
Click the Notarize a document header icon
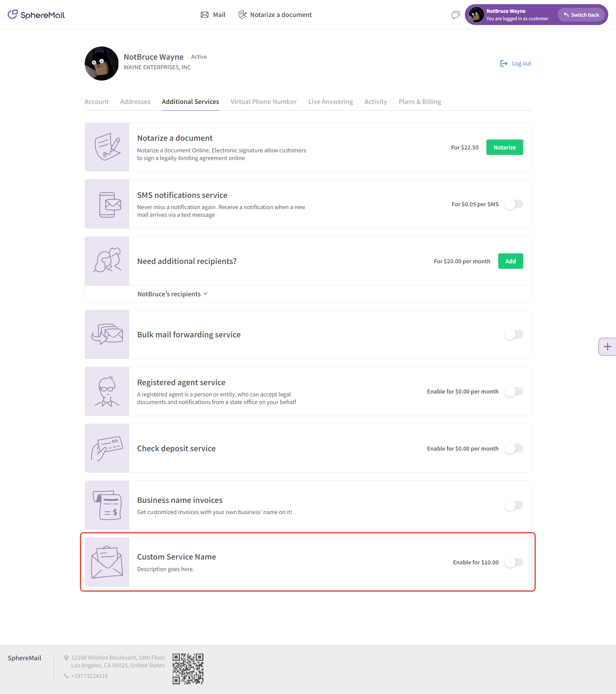point(242,15)
